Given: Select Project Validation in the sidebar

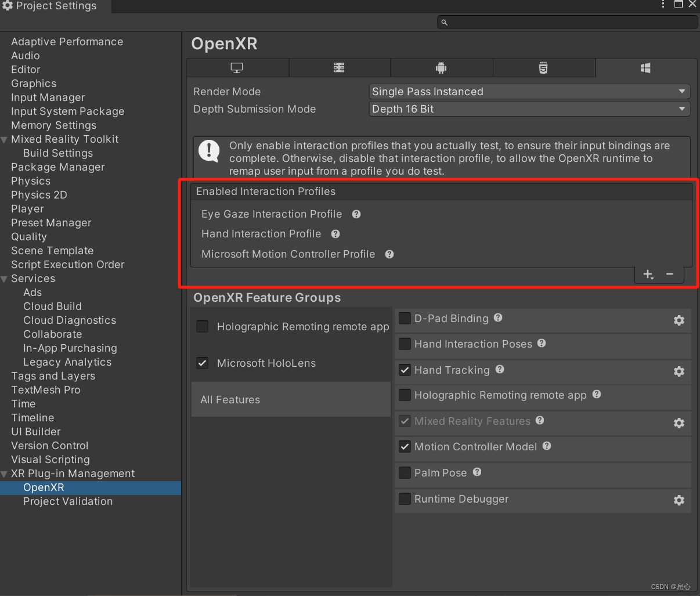Looking at the screenshot, I should (x=68, y=501).
